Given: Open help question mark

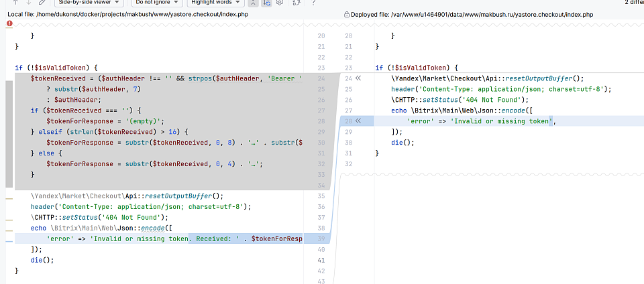Looking at the screenshot, I should (314, 3).
